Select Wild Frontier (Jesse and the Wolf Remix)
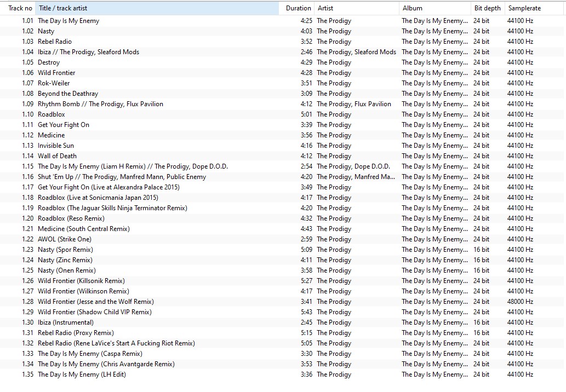Image resolution: width=566 pixels, height=392 pixels. click(x=95, y=302)
